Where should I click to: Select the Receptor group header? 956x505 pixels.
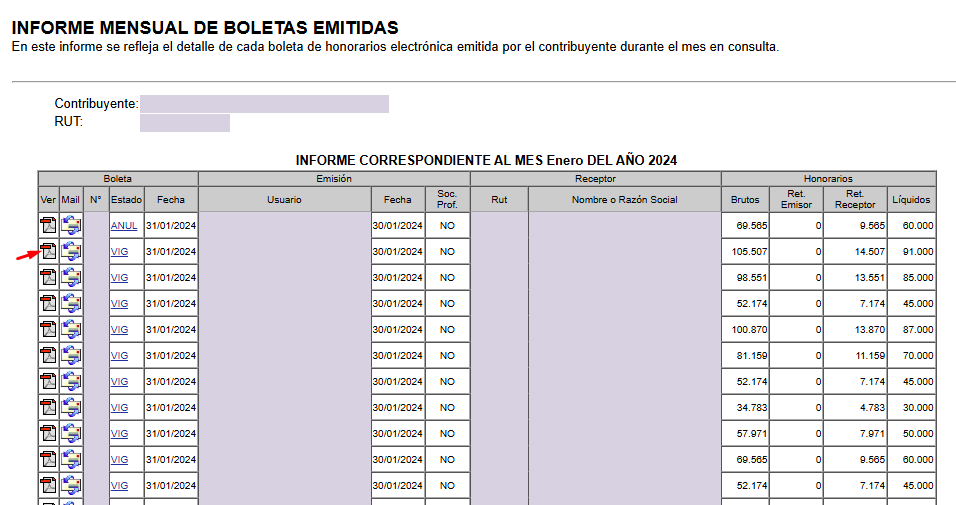point(596,179)
